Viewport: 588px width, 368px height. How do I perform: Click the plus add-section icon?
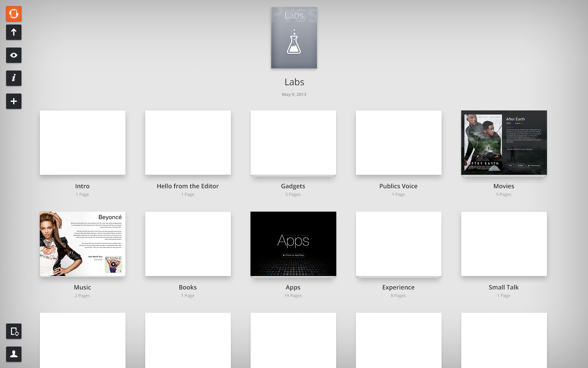click(x=14, y=101)
